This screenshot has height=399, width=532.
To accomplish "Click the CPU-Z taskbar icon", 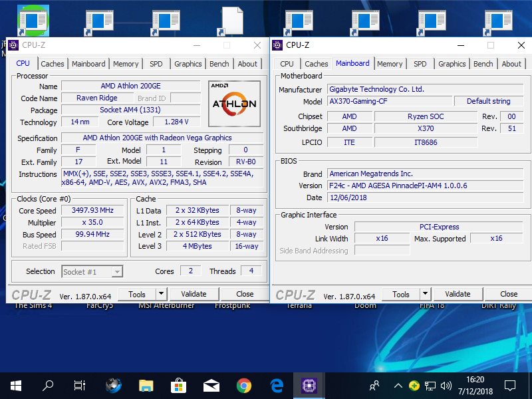I will [x=309, y=386].
